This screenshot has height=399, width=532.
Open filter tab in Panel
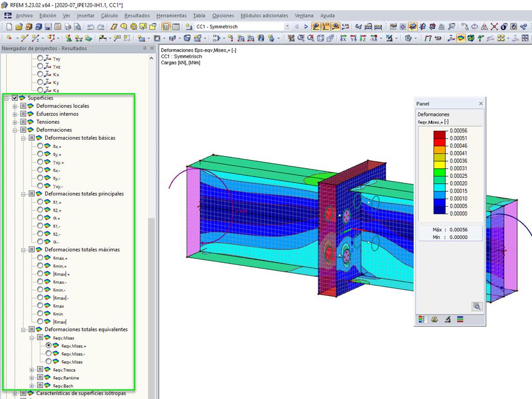point(460,319)
